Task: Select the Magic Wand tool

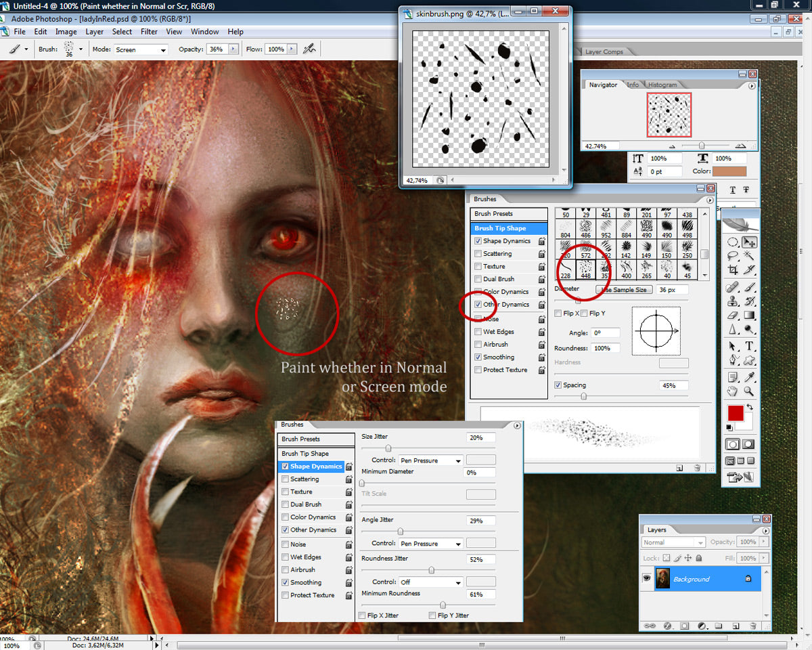Action: [x=748, y=255]
